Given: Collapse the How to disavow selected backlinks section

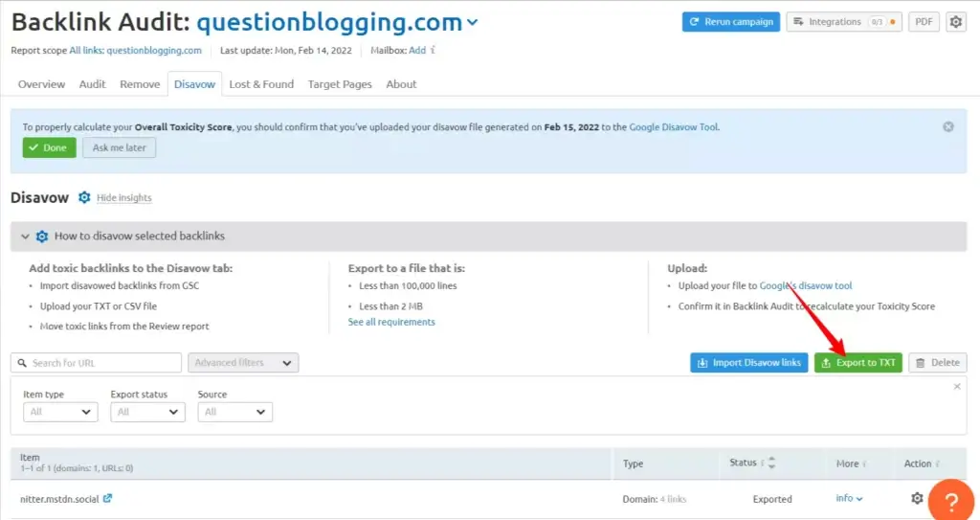Looking at the screenshot, I should (x=26, y=236).
